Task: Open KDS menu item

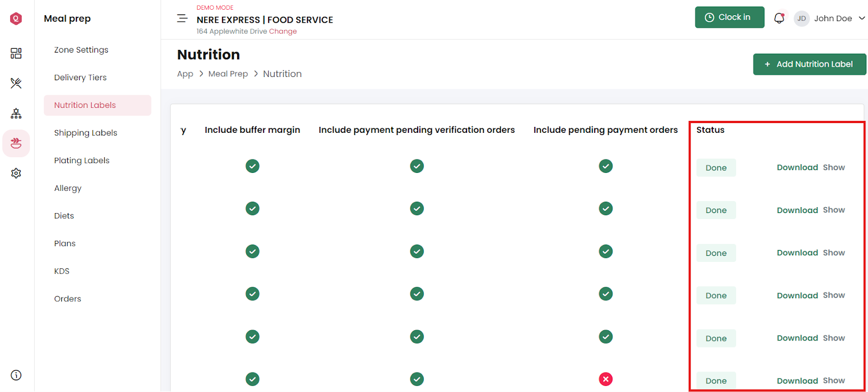Action: coord(62,271)
